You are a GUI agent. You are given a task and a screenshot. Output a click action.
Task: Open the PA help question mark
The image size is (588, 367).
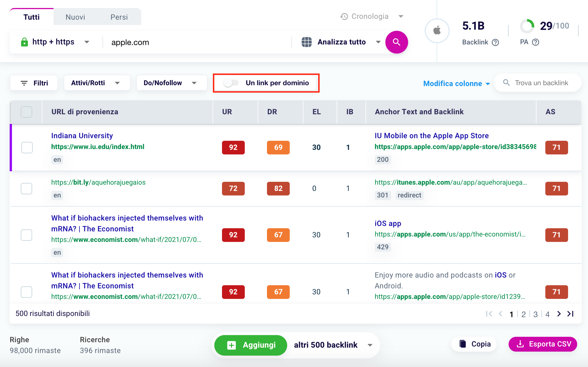536,42
